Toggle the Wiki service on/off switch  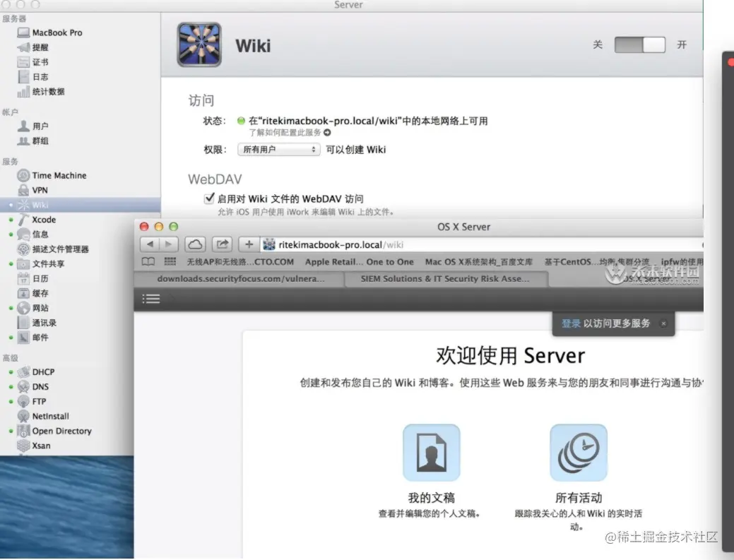click(639, 45)
